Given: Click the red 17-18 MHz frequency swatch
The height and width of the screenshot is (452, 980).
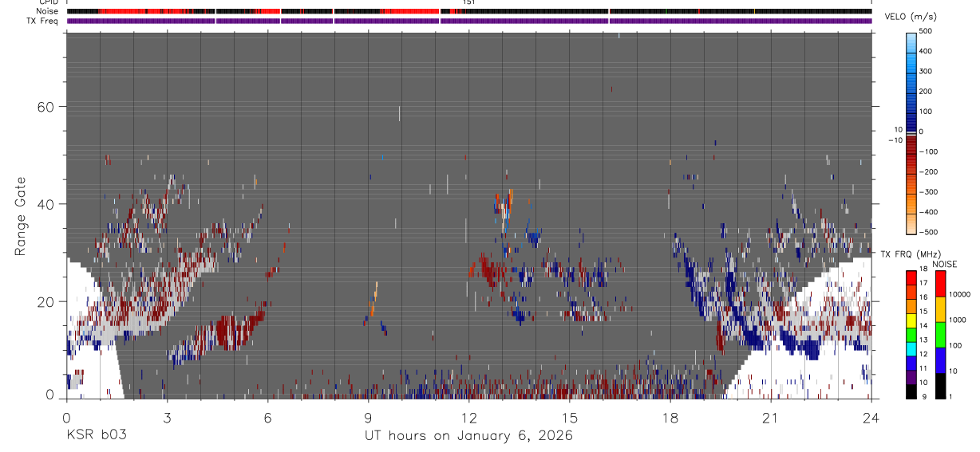Looking at the screenshot, I should pos(911,277).
